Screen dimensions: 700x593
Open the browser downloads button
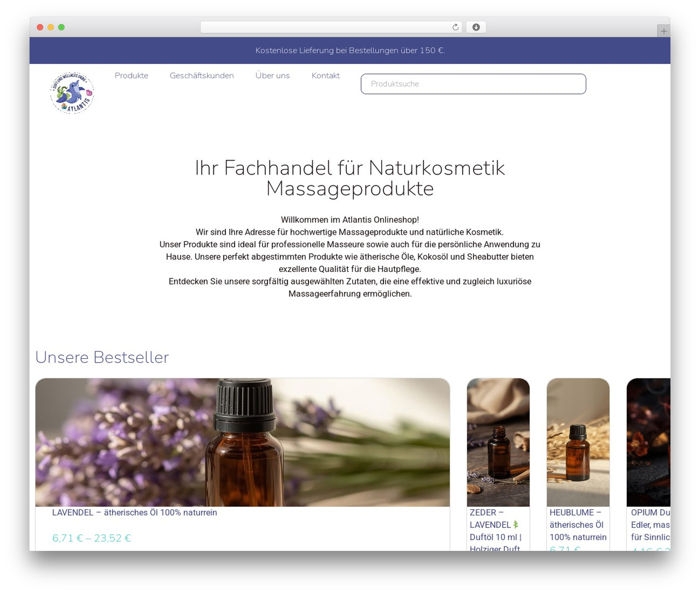tap(476, 27)
